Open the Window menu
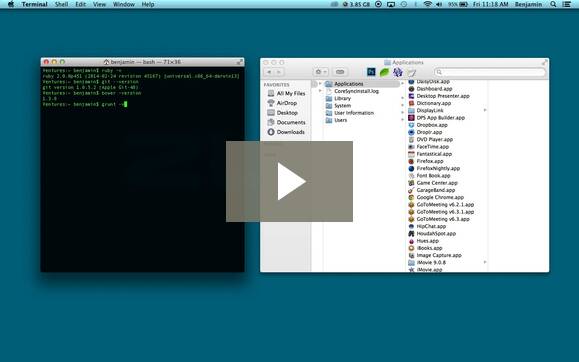Screen dimensions: 579x362 [123, 4]
